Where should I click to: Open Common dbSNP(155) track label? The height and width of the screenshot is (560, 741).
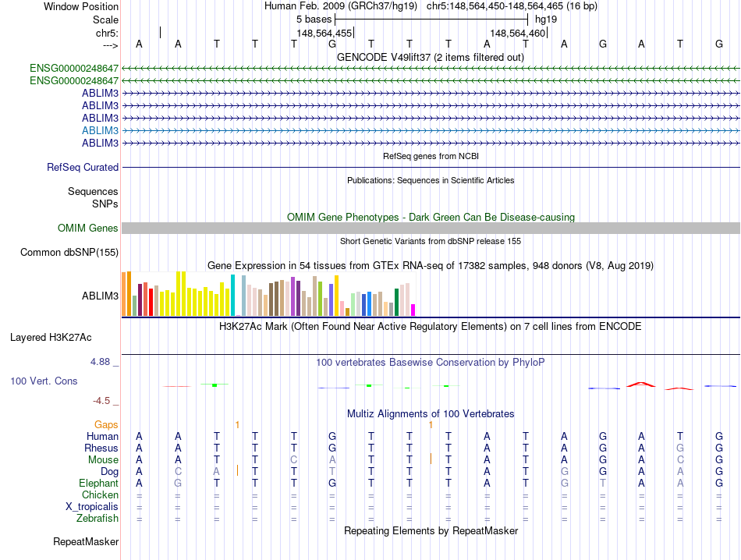[x=69, y=253]
